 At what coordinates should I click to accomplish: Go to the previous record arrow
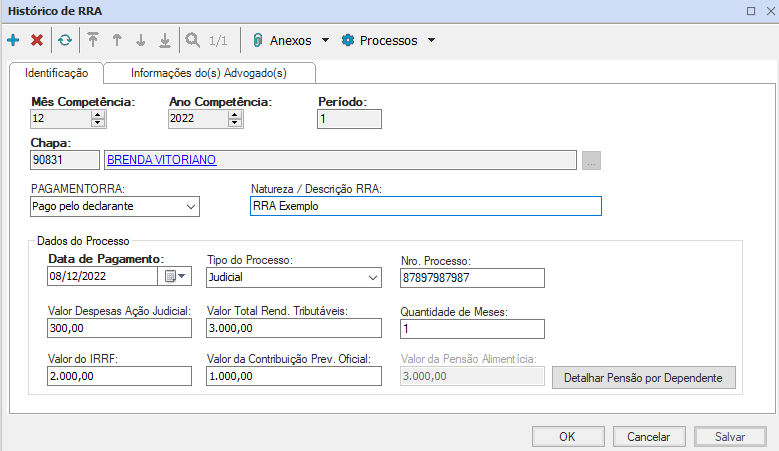(117, 41)
